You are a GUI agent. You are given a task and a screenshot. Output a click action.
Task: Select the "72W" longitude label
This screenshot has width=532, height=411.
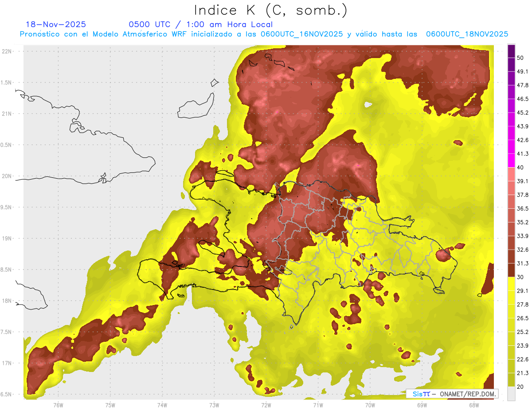pos(266,405)
